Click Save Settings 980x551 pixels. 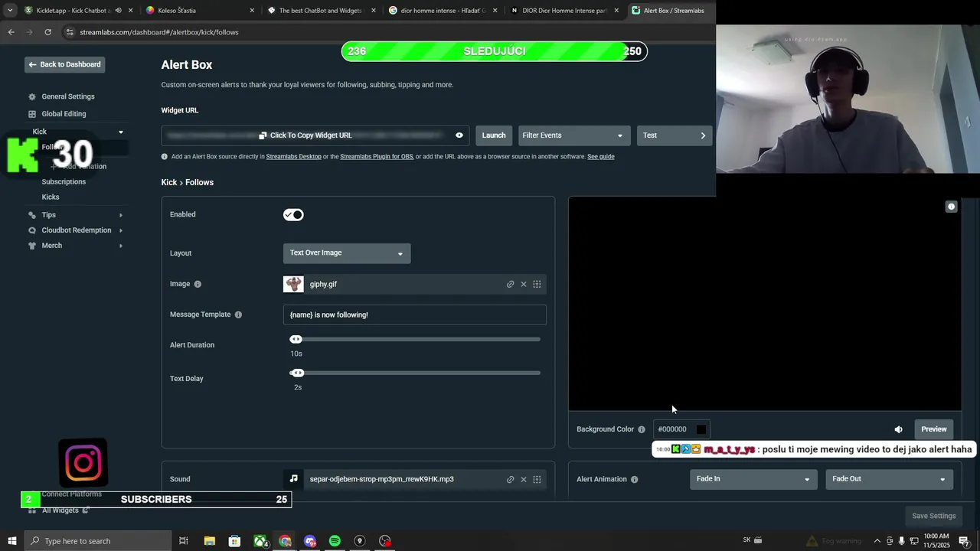click(933, 516)
